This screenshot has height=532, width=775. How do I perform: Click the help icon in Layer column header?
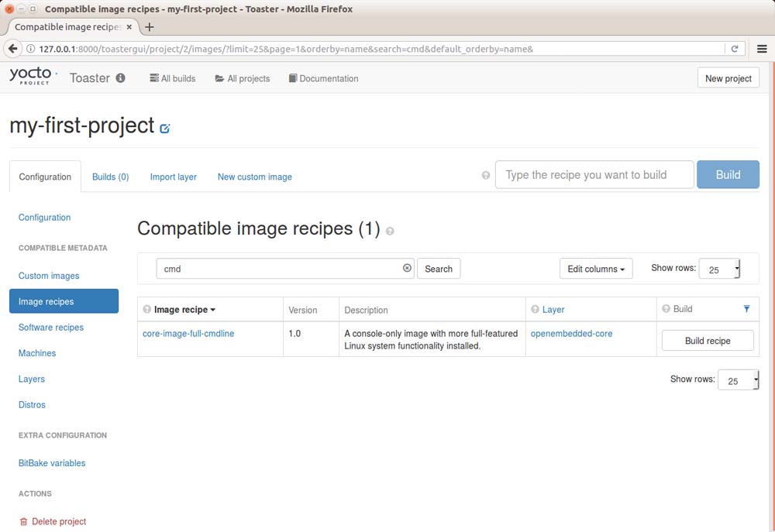tap(535, 310)
